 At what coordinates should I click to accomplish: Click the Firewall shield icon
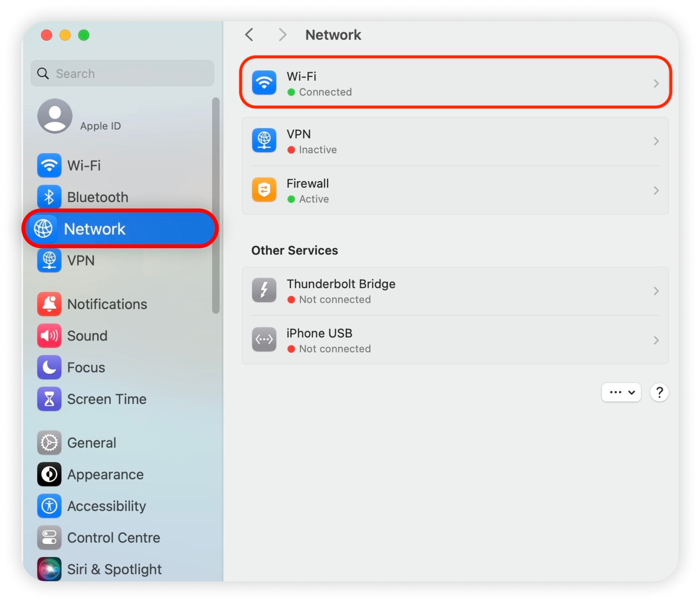(264, 190)
